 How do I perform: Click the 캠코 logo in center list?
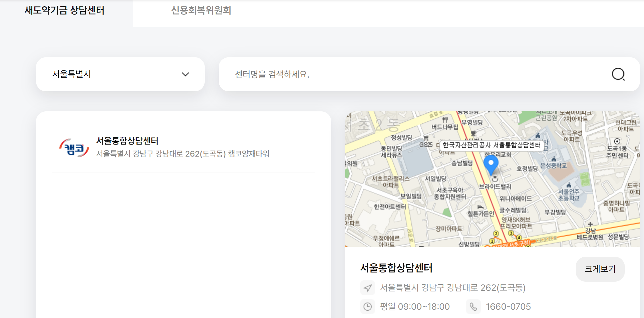[x=74, y=148]
